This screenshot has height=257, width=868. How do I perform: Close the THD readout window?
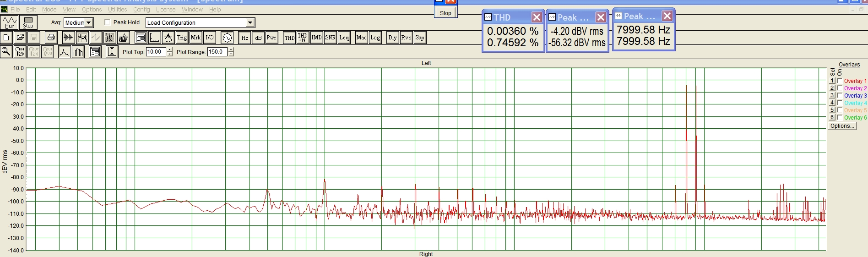537,17
